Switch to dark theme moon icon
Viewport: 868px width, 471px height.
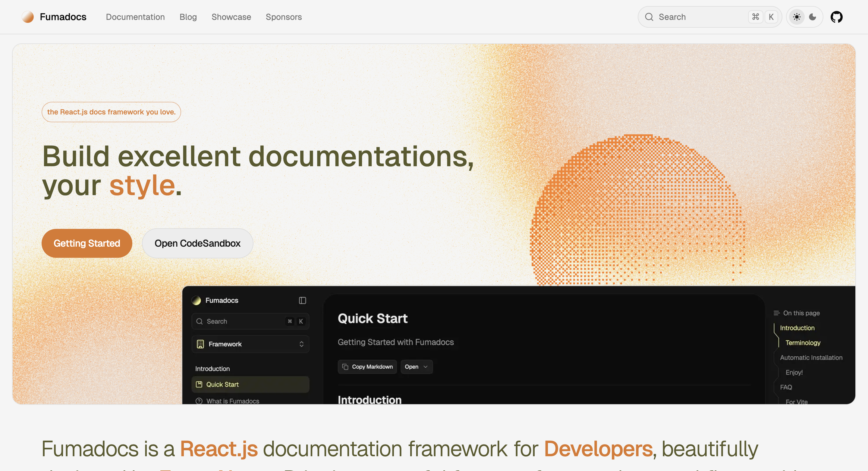pos(813,17)
